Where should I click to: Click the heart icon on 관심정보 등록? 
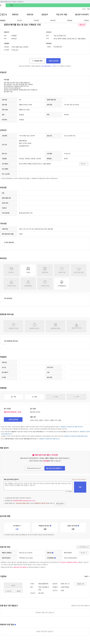click(33, 61)
